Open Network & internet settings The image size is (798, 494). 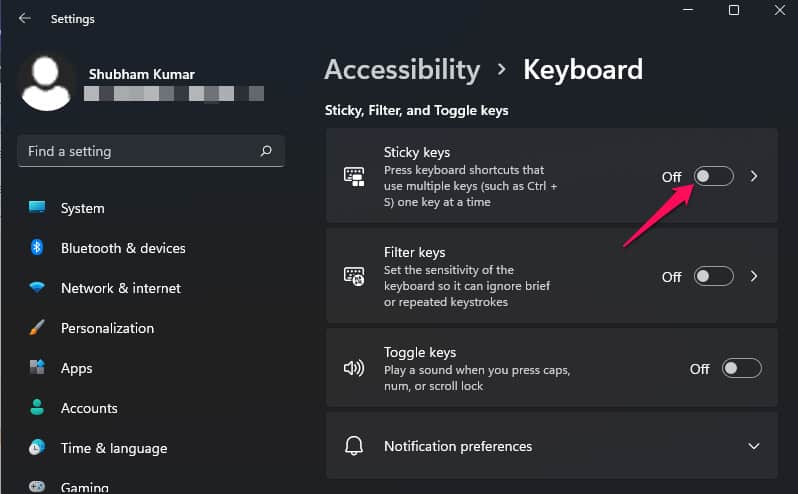coord(121,288)
